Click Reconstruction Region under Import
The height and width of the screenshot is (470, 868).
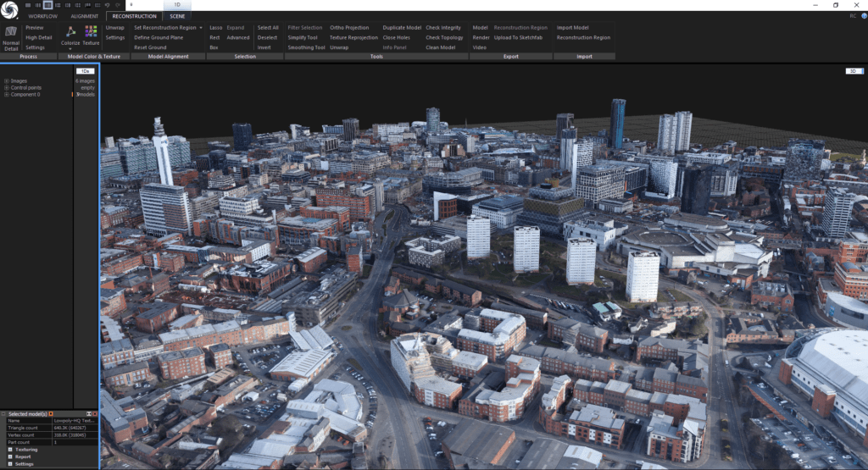(x=583, y=37)
